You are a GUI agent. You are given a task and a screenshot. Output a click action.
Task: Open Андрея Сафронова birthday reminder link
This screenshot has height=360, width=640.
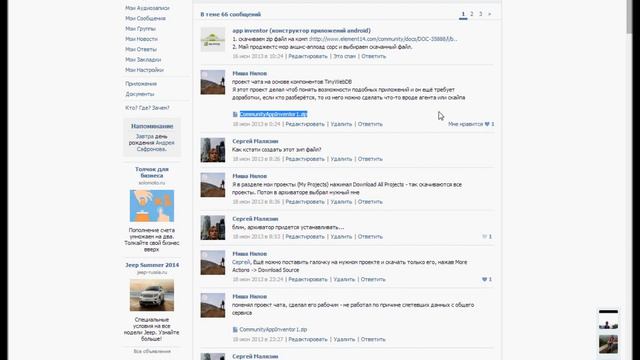pyautogui.click(x=156, y=146)
